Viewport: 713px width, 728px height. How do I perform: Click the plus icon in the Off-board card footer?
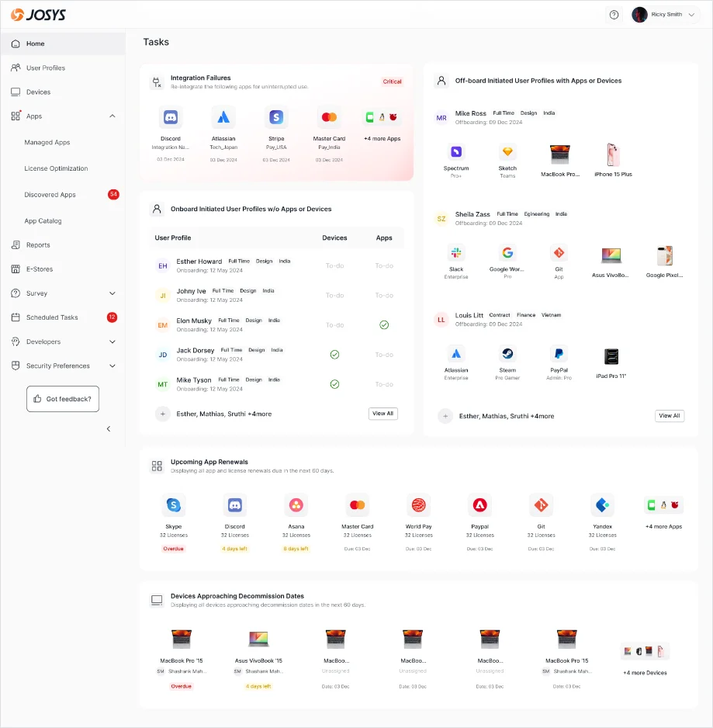click(x=445, y=416)
